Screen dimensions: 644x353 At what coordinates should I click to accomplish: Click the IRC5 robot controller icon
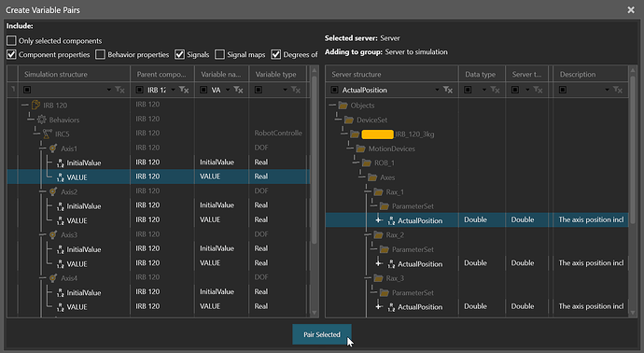[48, 134]
